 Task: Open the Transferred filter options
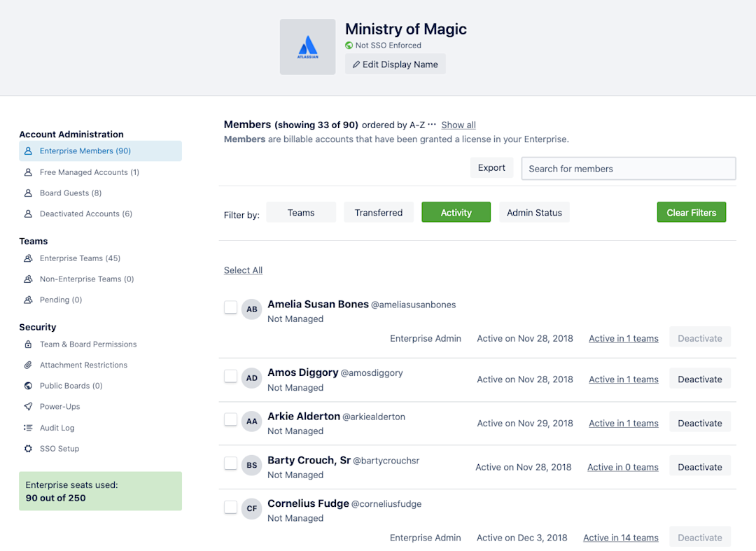tap(378, 212)
